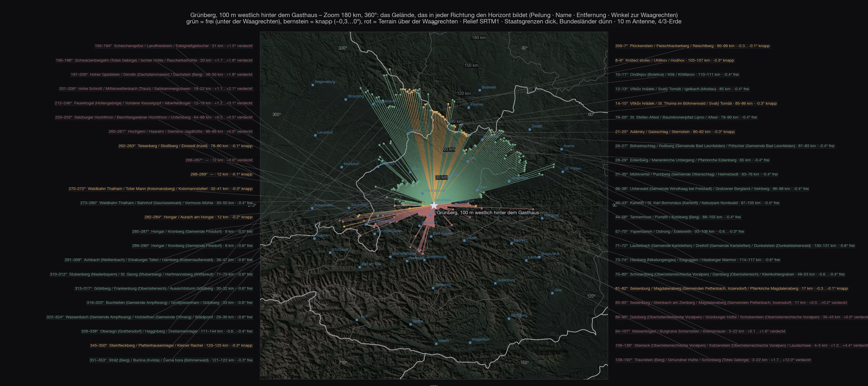
Task: Select the Zell am See label
Action: coord(371,264)
